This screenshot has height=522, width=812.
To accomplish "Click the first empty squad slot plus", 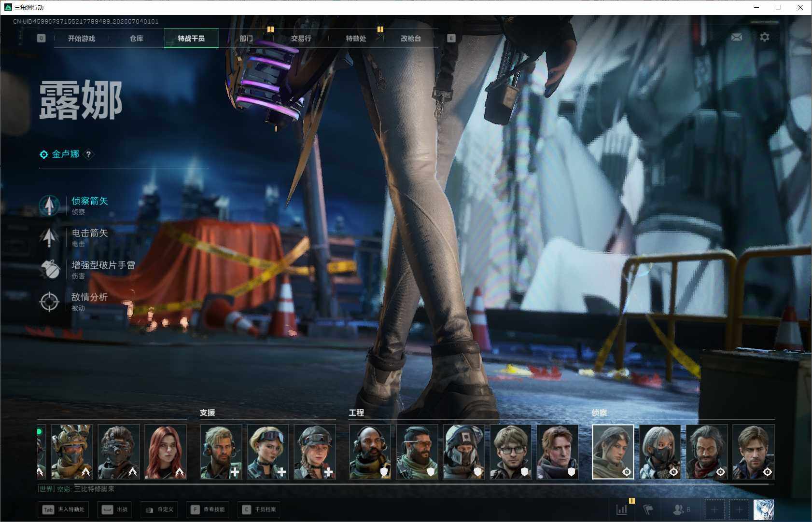I will (714, 509).
